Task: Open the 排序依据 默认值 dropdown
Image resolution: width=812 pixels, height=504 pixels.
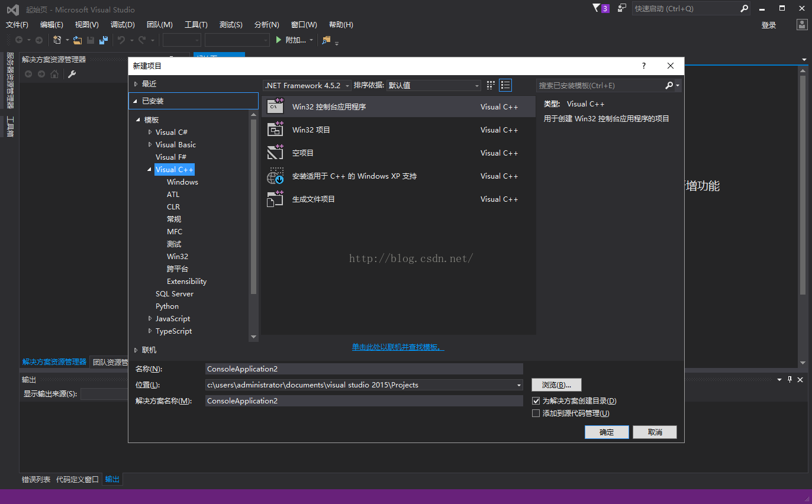Action: (x=434, y=85)
